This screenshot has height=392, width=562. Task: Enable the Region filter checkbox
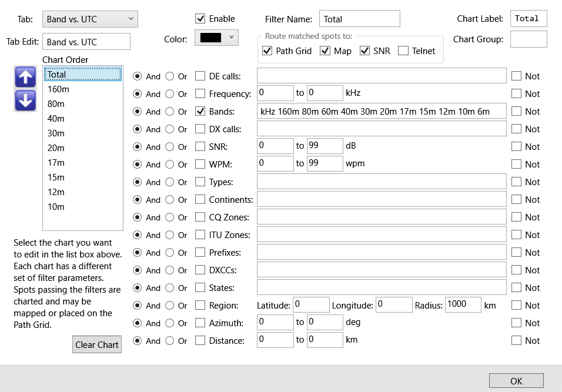200,305
